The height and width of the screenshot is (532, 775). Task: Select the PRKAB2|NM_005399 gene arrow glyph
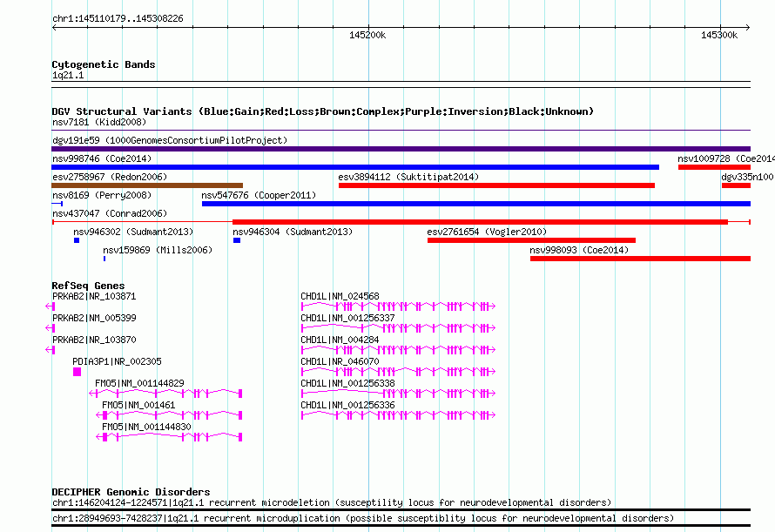tap(50, 328)
